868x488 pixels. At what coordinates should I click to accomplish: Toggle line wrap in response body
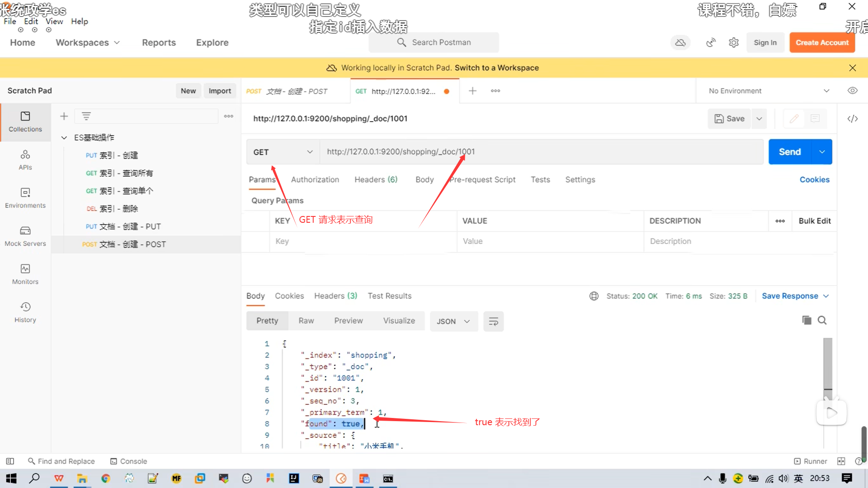pyautogui.click(x=493, y=321)
